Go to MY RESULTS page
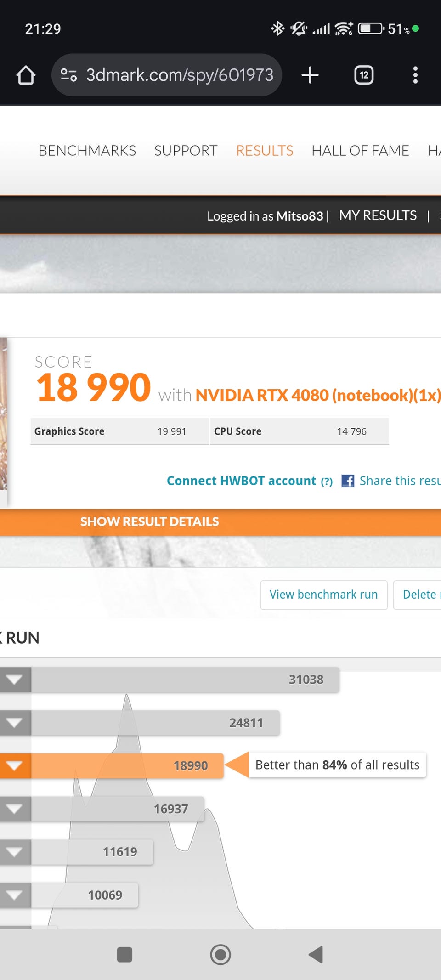The height and width of the screenshot is (980, 441). click(x=378, y=215)
